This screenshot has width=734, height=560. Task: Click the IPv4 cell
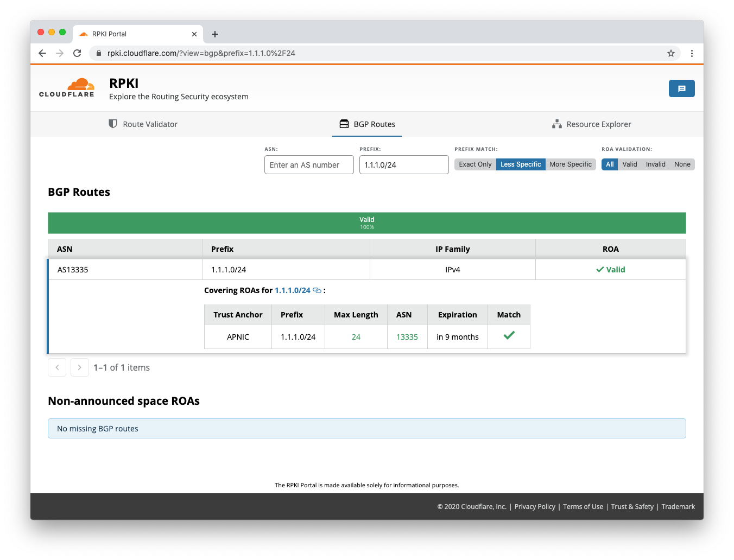tap(453, 270)
